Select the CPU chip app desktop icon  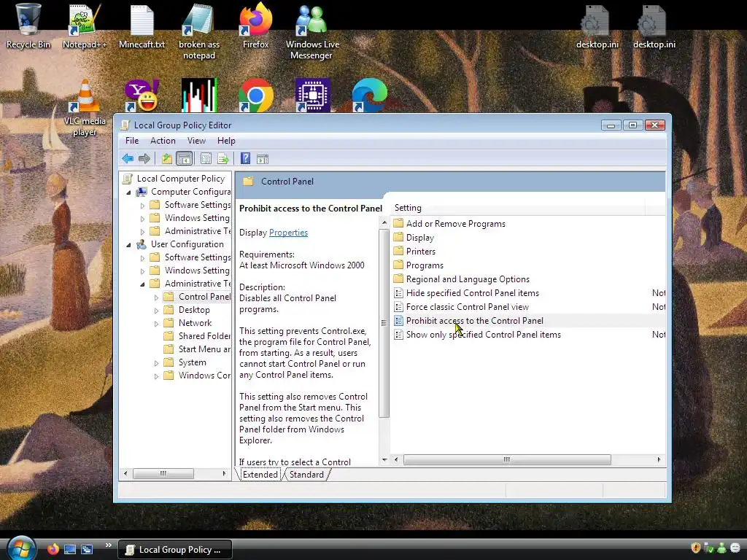(x=312, y=96)
